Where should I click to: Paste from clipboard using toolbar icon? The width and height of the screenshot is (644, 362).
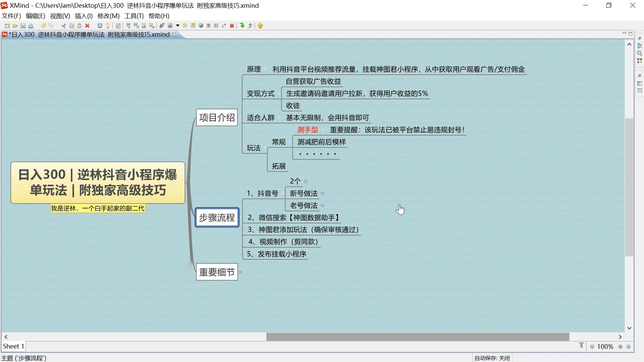[x=79, y=26]
